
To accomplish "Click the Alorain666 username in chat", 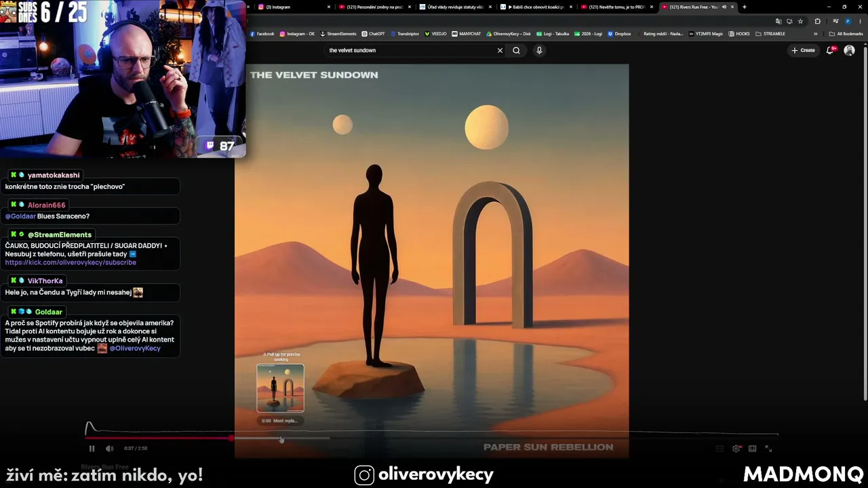I will [46, 205].
